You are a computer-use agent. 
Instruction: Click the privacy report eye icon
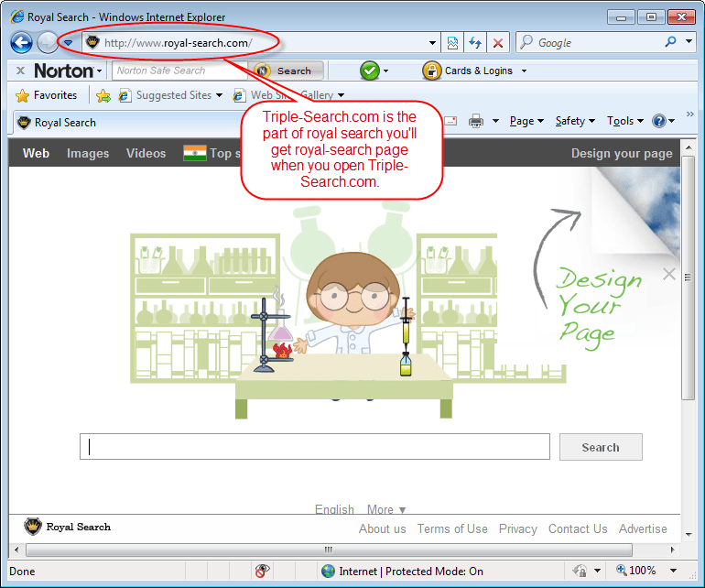[x=262, y=571]
